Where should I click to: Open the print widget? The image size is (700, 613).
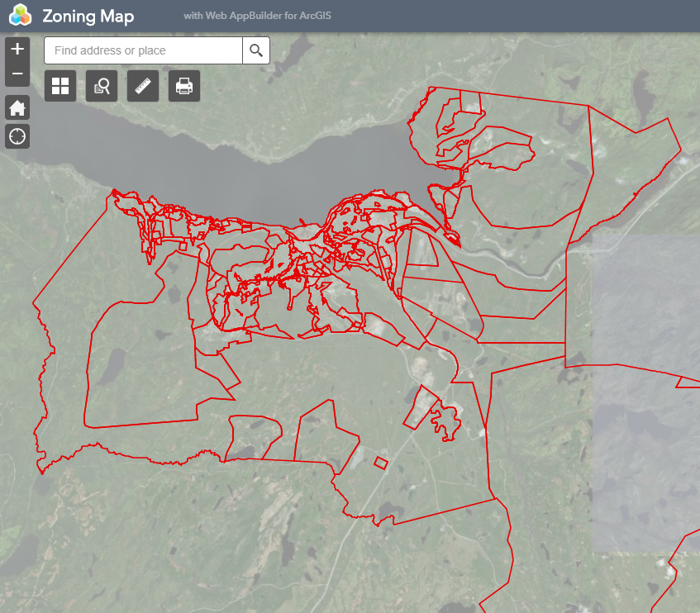tap(184, 86)
